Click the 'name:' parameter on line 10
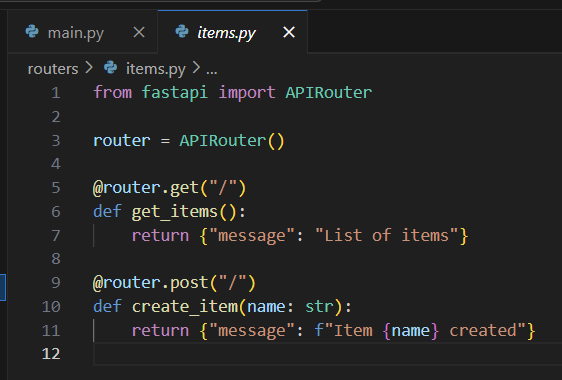 [x=271, y=307]
